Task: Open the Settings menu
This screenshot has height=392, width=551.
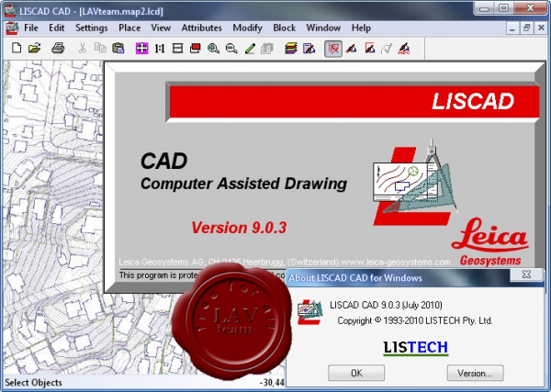Action: [91, 28]
